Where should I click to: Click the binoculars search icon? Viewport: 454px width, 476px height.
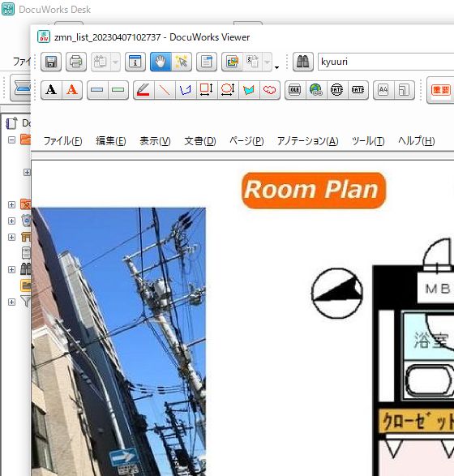coord(303,62)
